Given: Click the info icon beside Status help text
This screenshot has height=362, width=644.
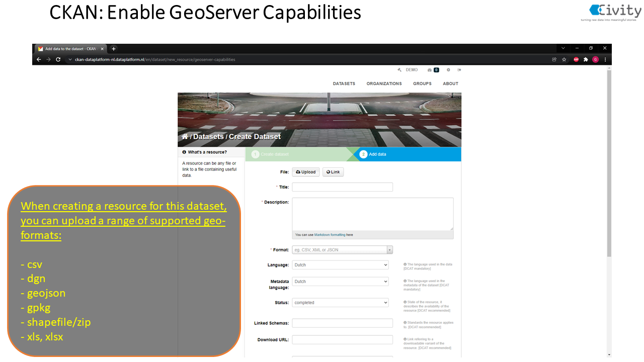Looking at the screenshot, I should pyautogui.click(x=405, y=302).
